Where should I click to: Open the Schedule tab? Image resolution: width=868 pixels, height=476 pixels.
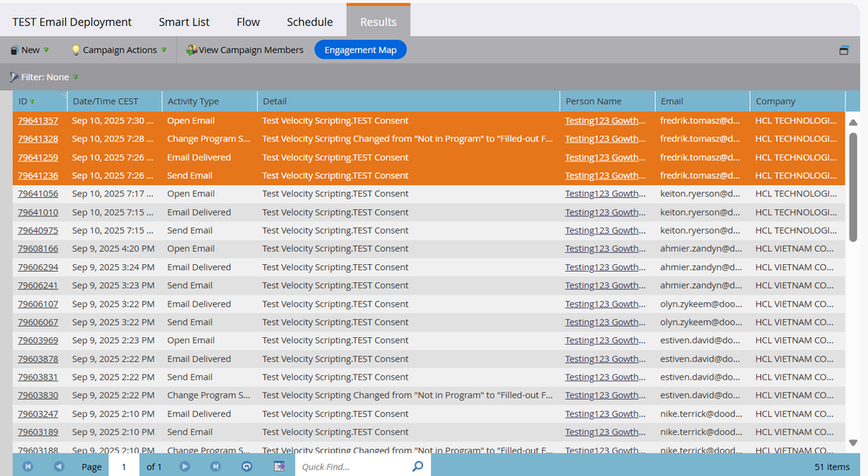[309, 22]
